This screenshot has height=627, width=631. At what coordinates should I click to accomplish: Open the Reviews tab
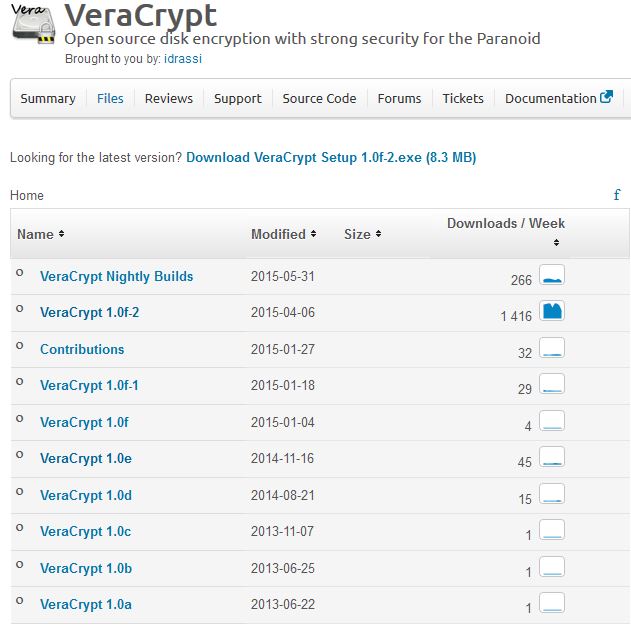coord(168,98)
